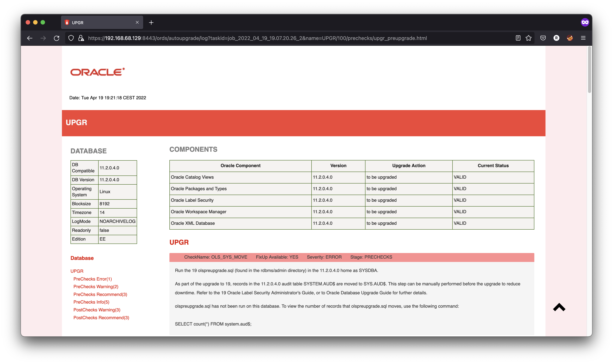Image resolution: width=613 pixels, height=364 pixels.
Task: Click the forward navigation arrow
Action: [x=43, y=38]
